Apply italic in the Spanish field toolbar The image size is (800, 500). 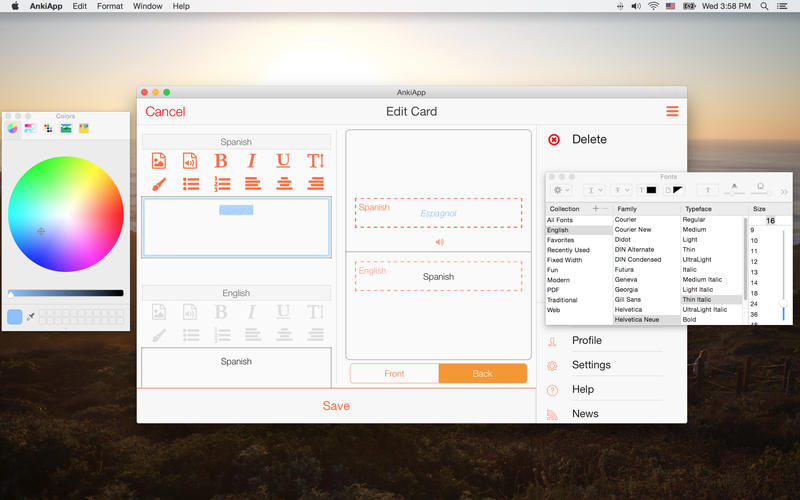coord(252,161)
